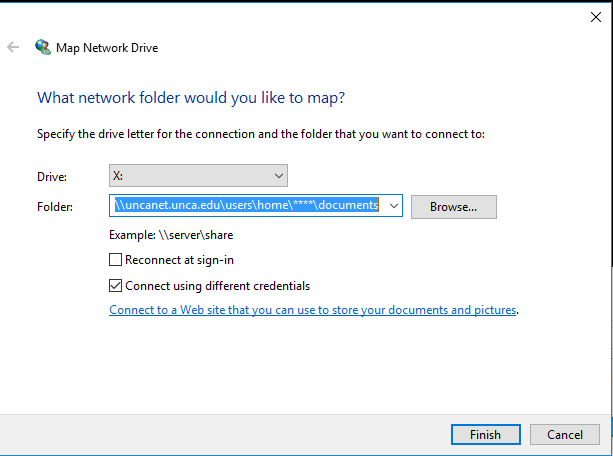
Task: Click the back arrow icon
Action: tap(13, 47)
